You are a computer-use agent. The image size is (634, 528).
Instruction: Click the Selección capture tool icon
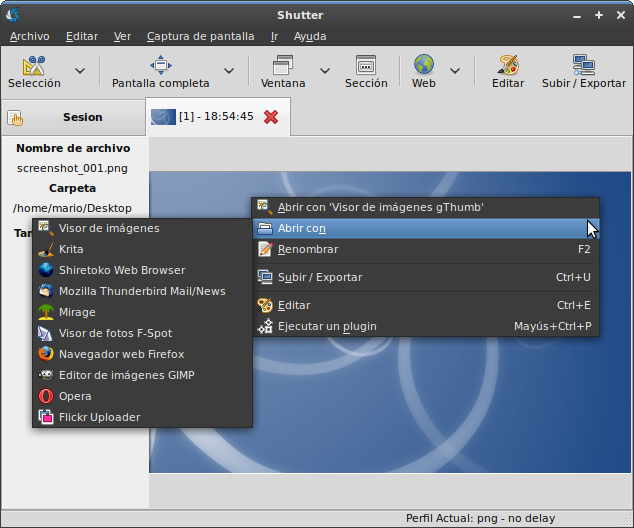coord(34,66)
